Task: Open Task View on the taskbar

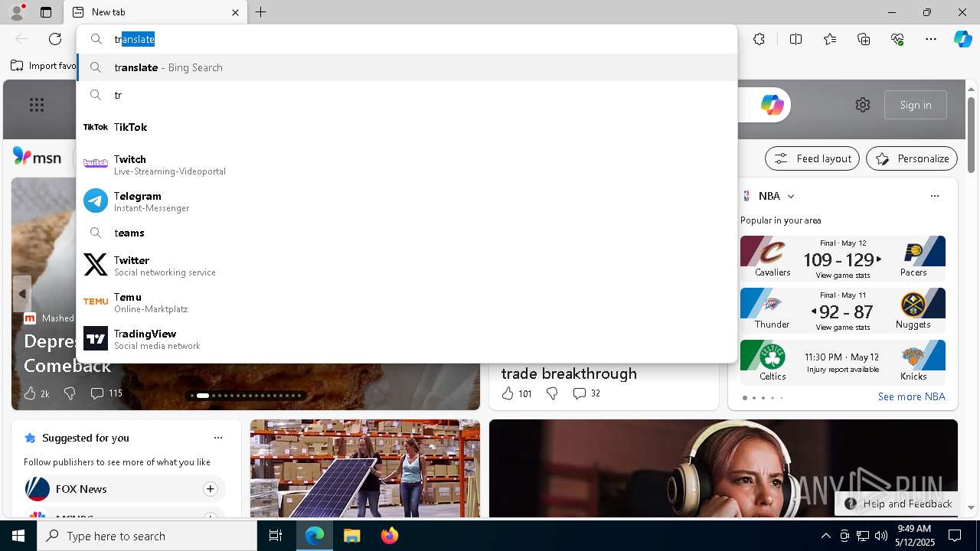Action: 276,536
